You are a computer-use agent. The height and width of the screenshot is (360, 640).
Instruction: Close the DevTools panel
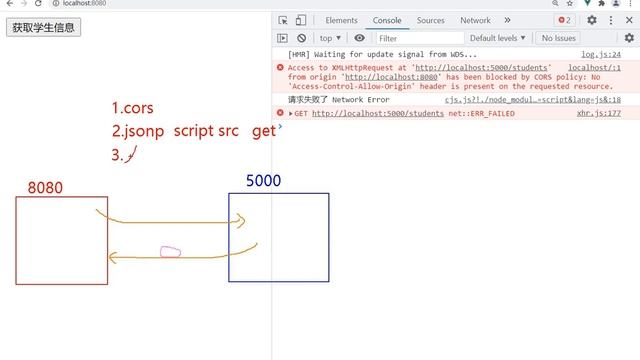pyautogui.click(x=629, y=20)
